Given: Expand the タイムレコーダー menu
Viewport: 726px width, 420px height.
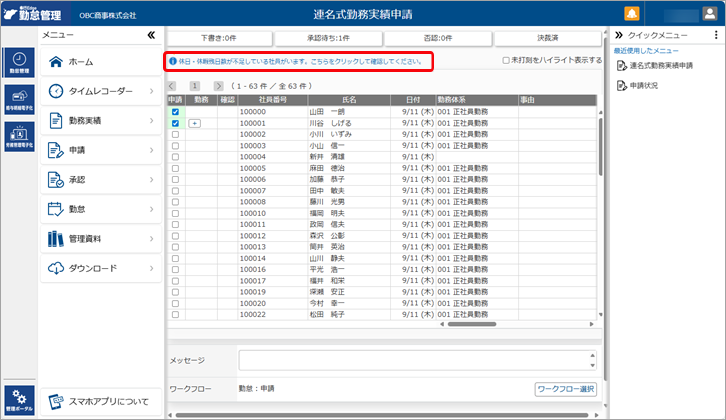Looking at the screenshot, I should 101,91.
